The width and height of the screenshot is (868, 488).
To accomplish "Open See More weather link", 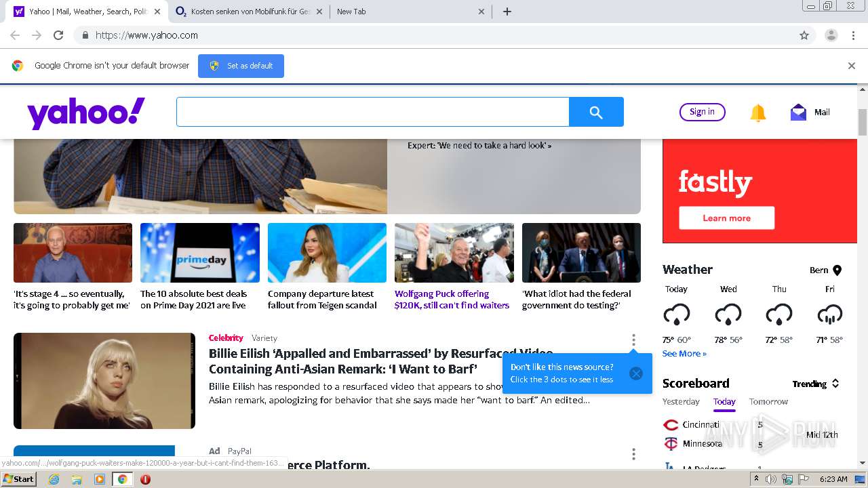I will pos(684,354).
